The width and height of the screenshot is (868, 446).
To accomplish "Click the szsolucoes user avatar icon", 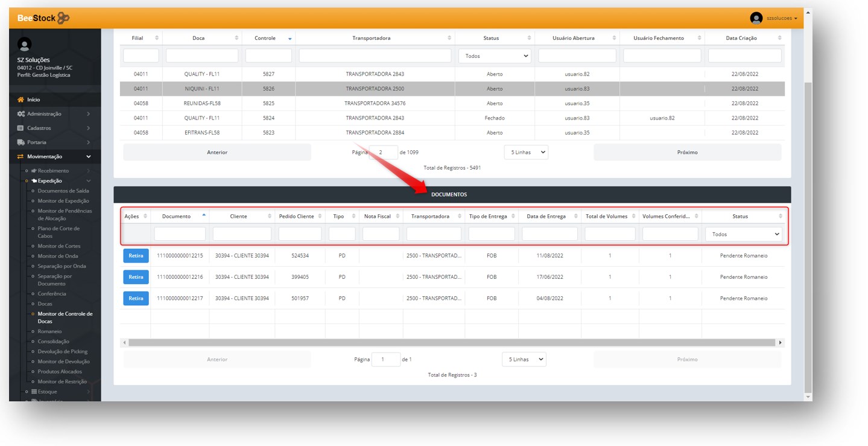I will coord(756,18).
